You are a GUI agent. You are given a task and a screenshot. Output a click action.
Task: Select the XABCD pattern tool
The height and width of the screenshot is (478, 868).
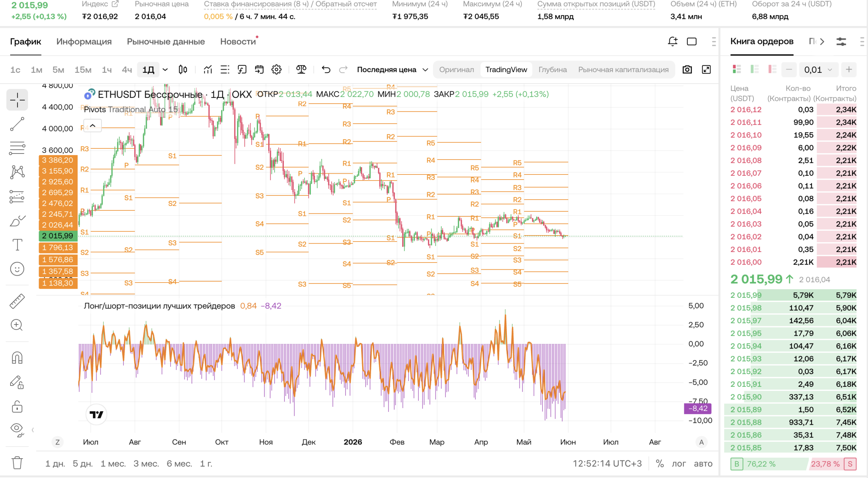17,172
